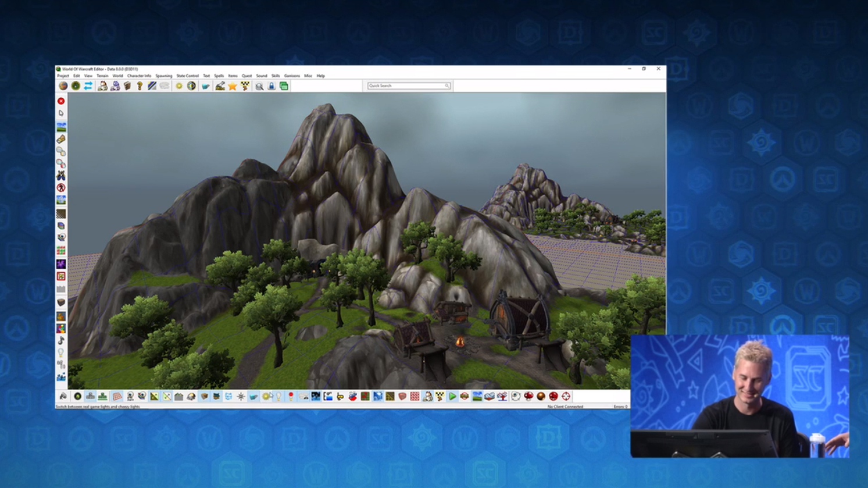Toggle the teal crate icon, bottom toolbar
The height and width of the screenshot is (488, 868).
click(x=216, y=397)
